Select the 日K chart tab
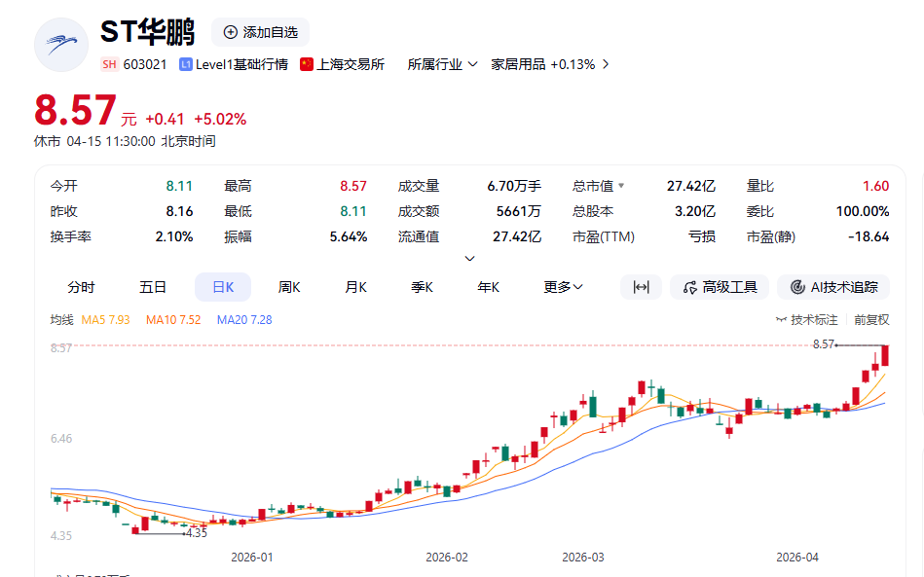924x577 pixels. [223, 287]
